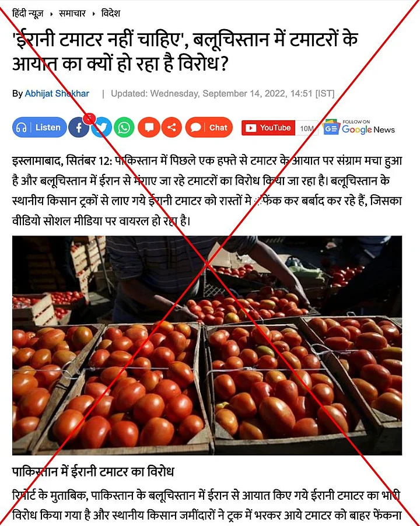Open author link Abhijat Shekhar
The height and width of the screenshot is (526, 420).
pos(57,93)
